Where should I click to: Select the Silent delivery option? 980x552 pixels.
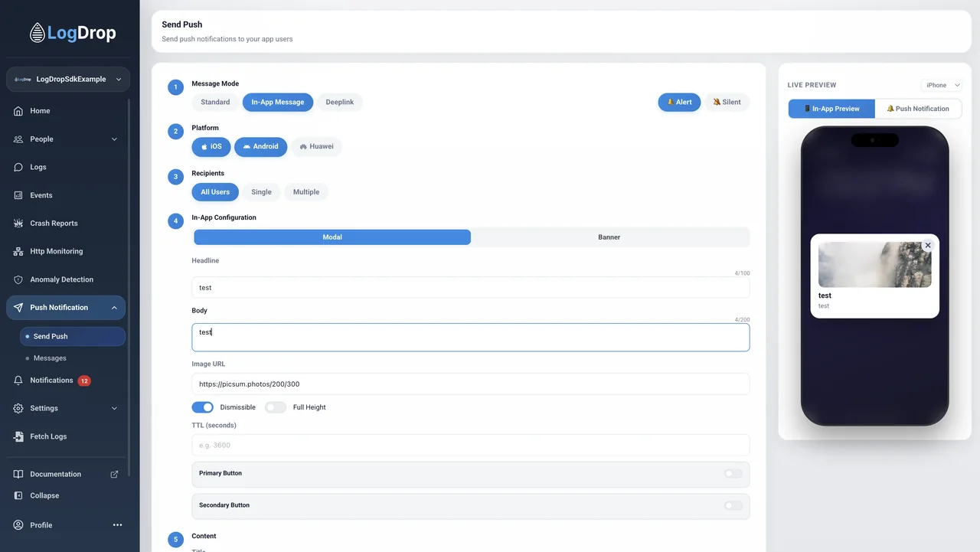(x=727, y=102)
